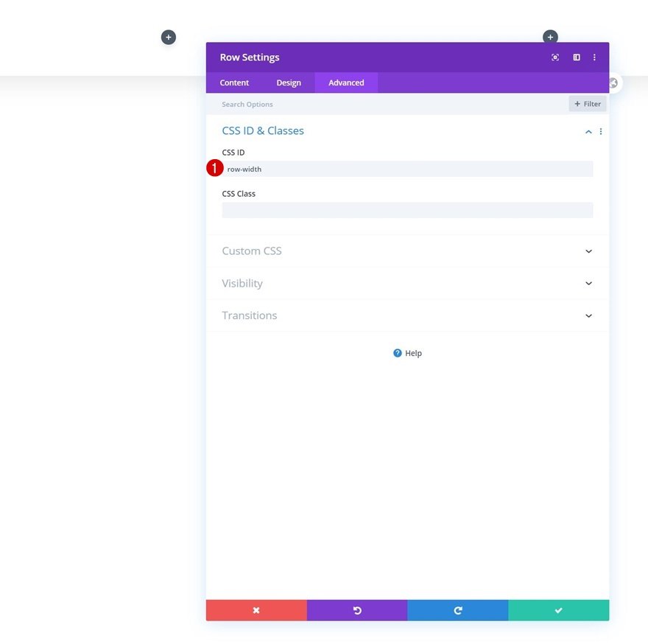
Task: Click the Transitions heading text
Action: [249, 315]
